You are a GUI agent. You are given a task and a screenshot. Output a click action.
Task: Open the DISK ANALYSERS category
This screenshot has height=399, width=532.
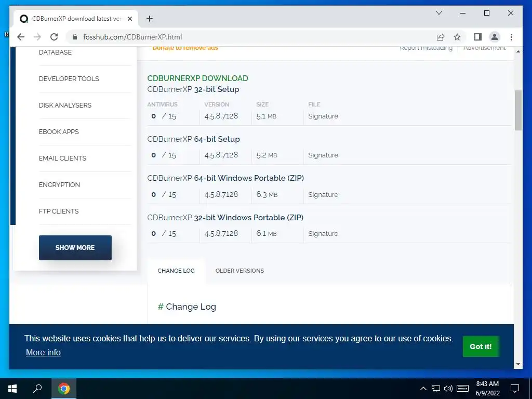click(65, 105)
